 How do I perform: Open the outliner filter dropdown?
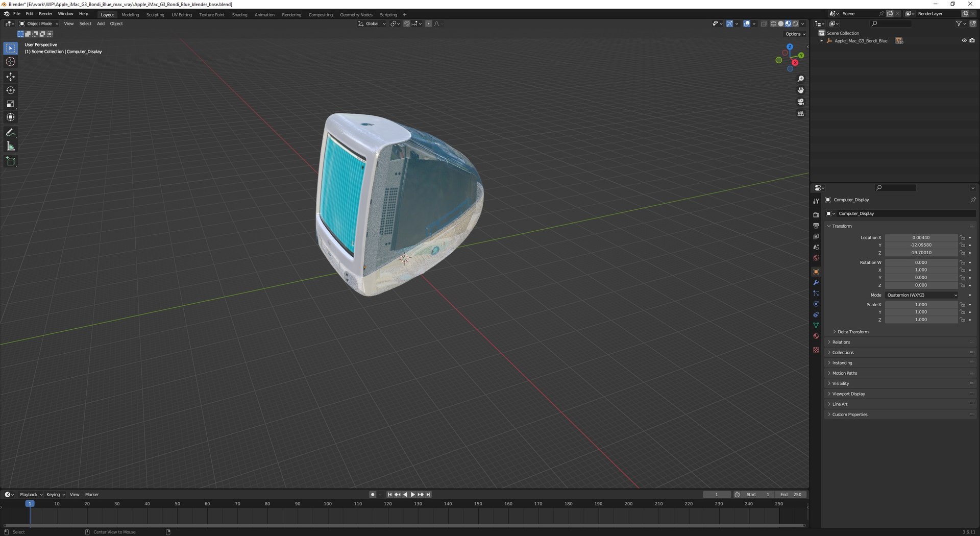click(961, 23)
